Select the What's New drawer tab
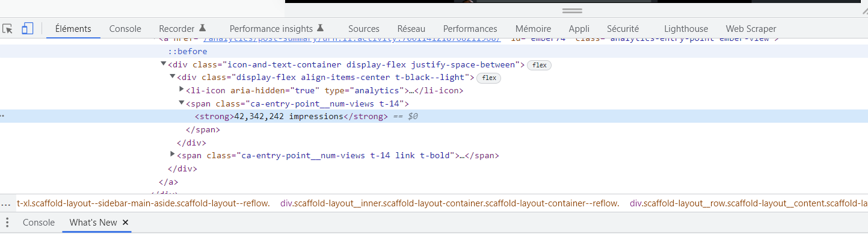Image resolution: width=868 pixels, height=234 pixels. (x=93, y=223)
